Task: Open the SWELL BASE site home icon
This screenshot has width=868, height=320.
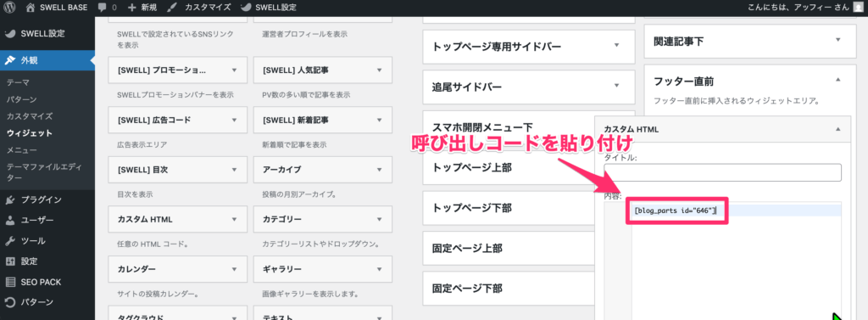Action: pyautogui.click(x=31, y=8)
